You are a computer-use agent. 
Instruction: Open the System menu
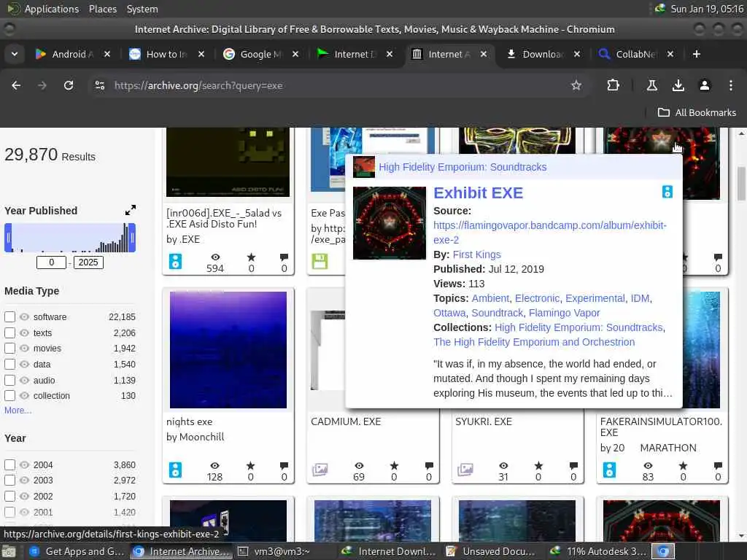coord(142,9)
